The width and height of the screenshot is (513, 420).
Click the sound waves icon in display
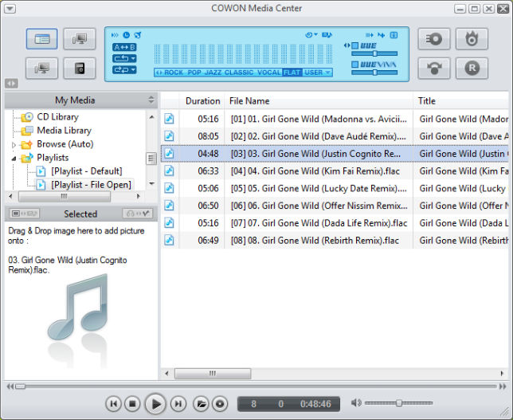(x=115, y=35)
